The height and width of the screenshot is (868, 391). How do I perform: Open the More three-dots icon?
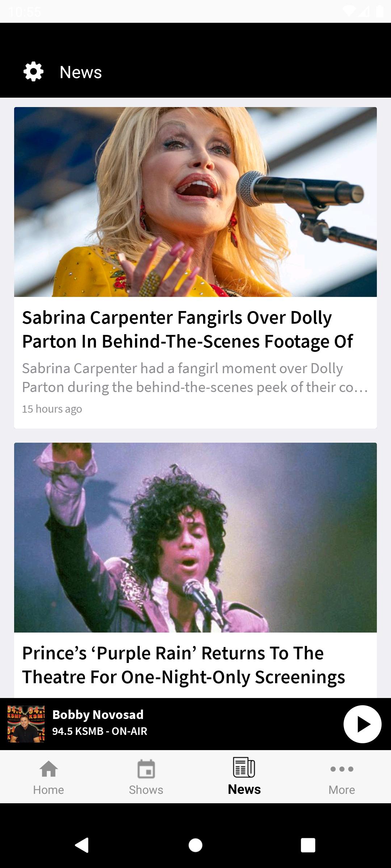(342, 769)
